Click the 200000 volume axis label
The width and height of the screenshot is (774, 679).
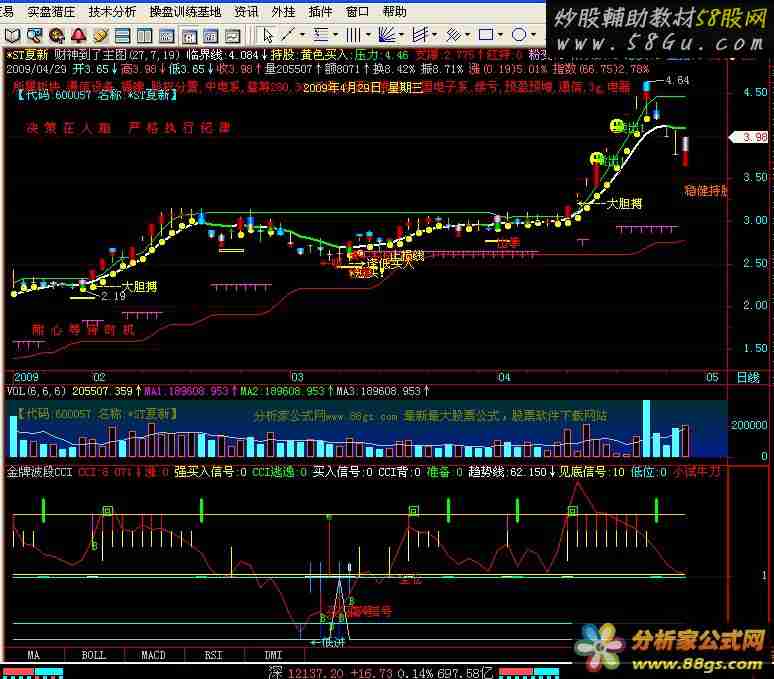(749, 425)
